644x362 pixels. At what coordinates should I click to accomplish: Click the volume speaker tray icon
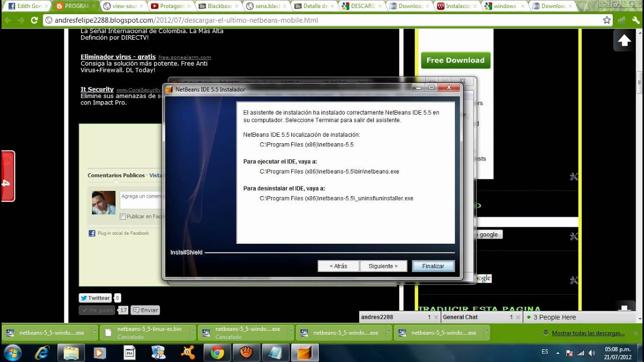pos(592,353)
